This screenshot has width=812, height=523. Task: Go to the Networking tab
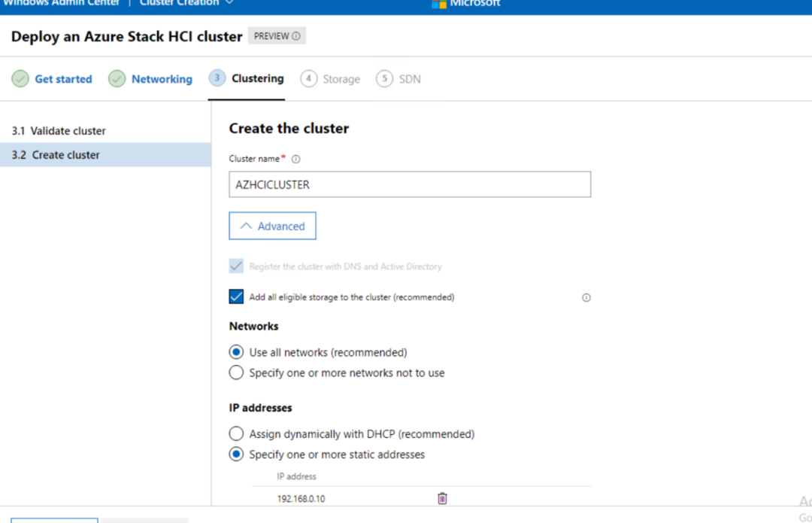(162, 79)
